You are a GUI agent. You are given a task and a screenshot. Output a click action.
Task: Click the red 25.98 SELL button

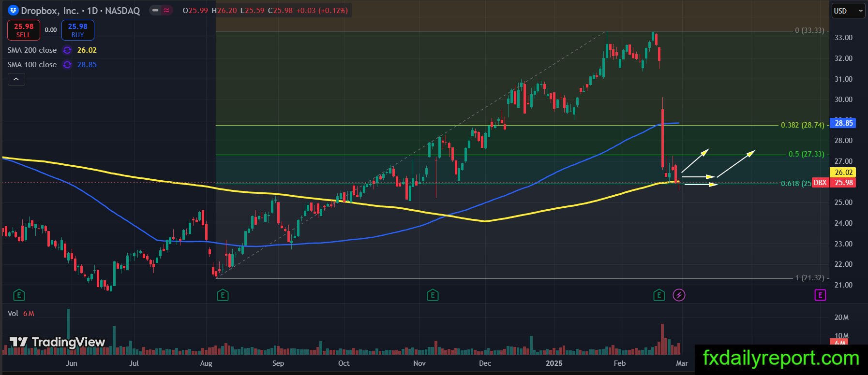pyautogui.click(x=23, y=30)
